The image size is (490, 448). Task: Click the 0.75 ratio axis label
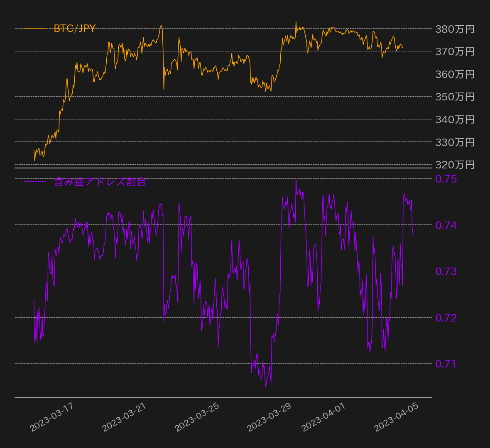point(446,179)
